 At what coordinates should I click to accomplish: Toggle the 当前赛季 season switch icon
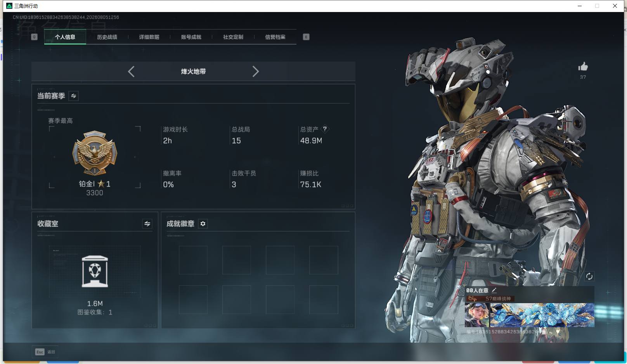(x=73, y=96)
